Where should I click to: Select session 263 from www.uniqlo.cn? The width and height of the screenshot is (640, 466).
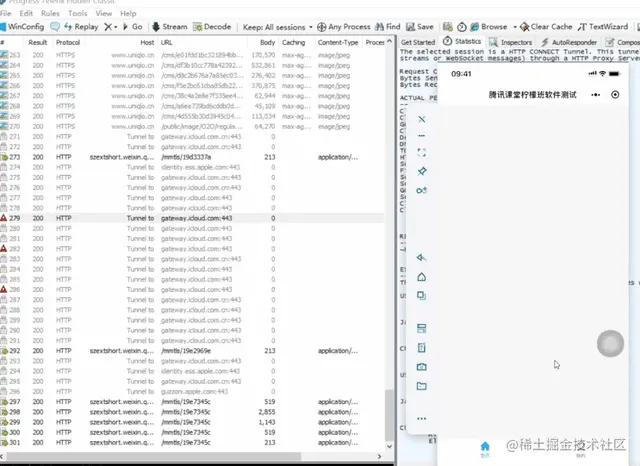(192, 55)
